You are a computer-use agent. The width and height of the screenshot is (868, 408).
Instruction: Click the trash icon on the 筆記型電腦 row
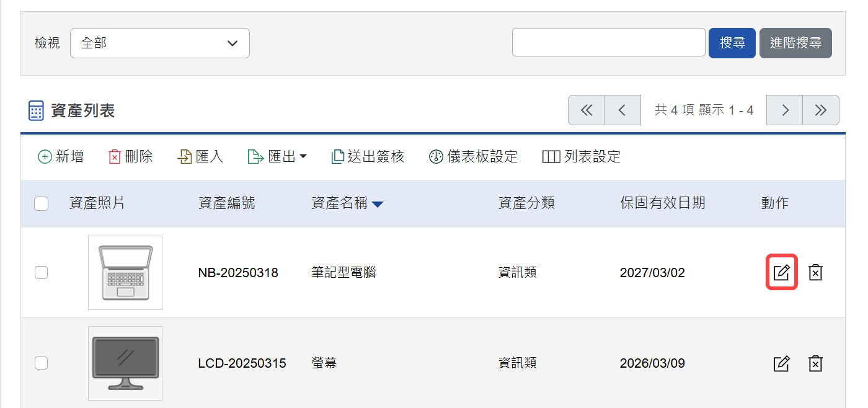point(815,272)
